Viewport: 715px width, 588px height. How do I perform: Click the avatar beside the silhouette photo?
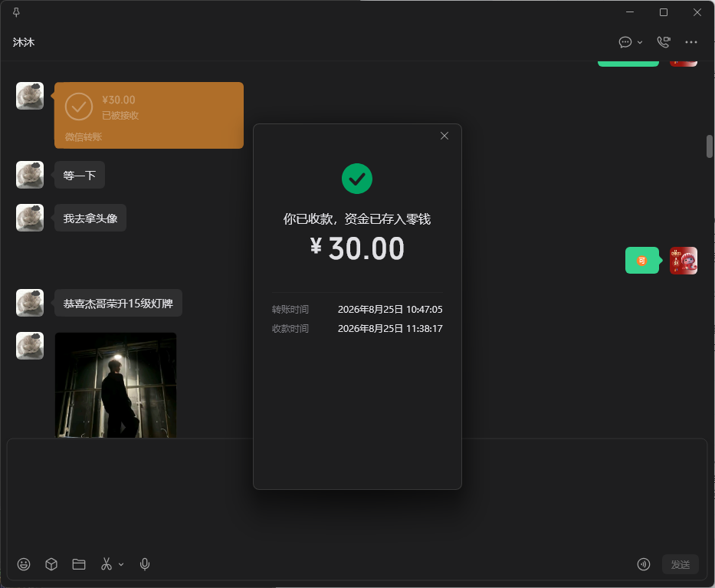click(x=30, y=346)
